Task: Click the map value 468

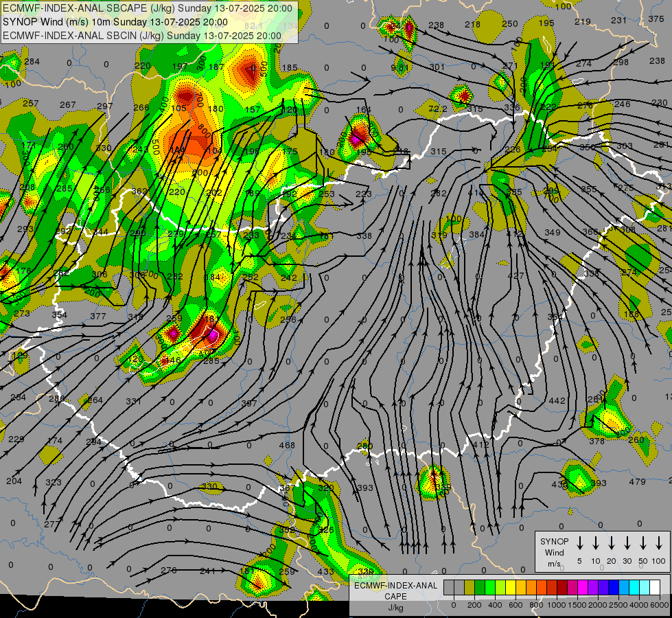Action: coord(287,445)
